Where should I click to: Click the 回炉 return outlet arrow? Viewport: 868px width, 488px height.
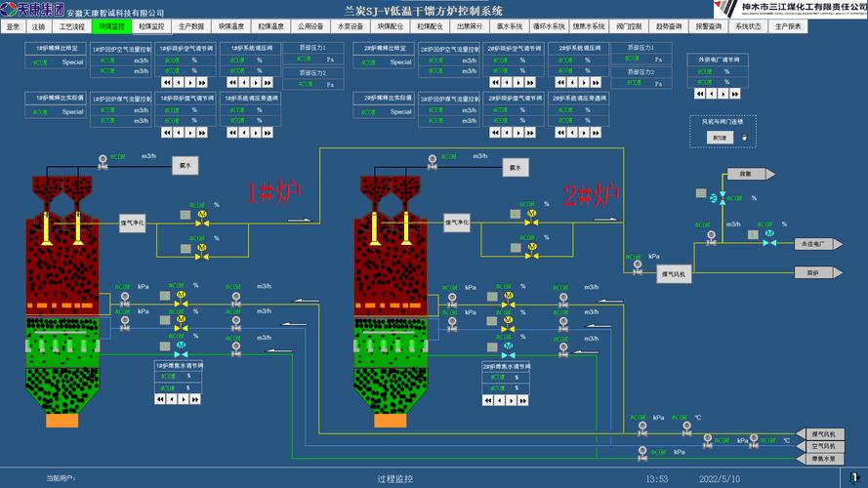tap(810, 273)
